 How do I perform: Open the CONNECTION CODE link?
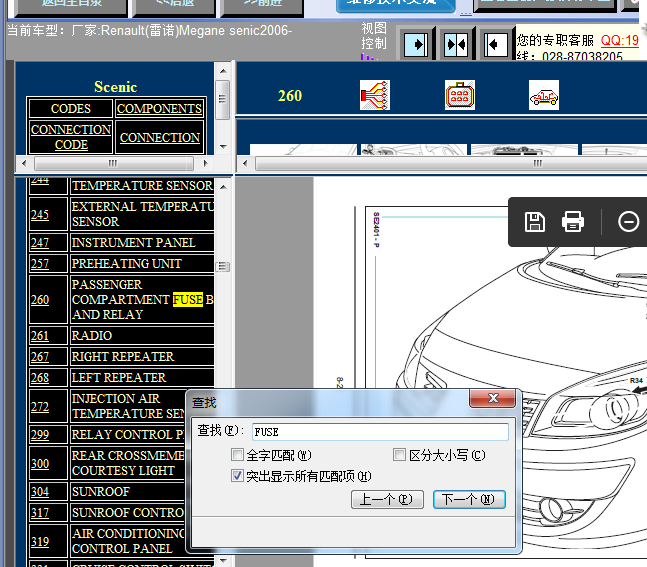(x=71, y=137)
